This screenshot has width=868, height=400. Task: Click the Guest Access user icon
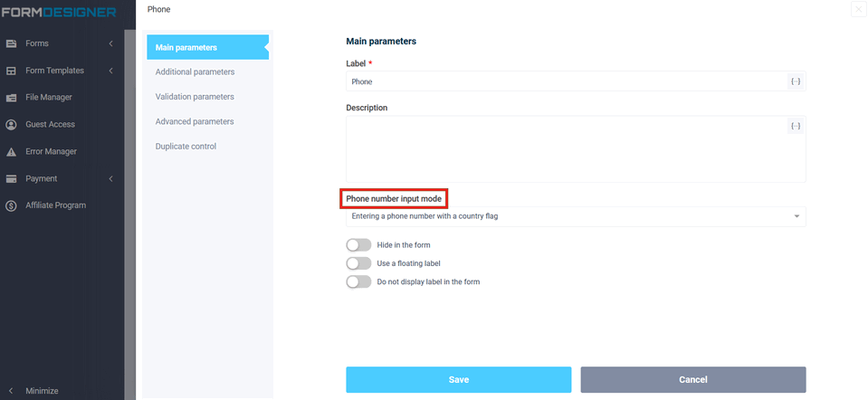[x=12, y=124]
